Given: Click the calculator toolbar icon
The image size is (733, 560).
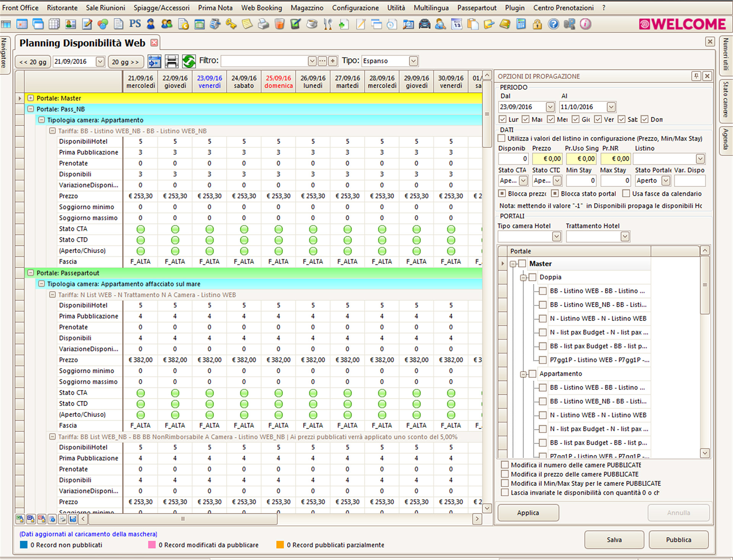Looking at the screenshot, I should (521, 24).
